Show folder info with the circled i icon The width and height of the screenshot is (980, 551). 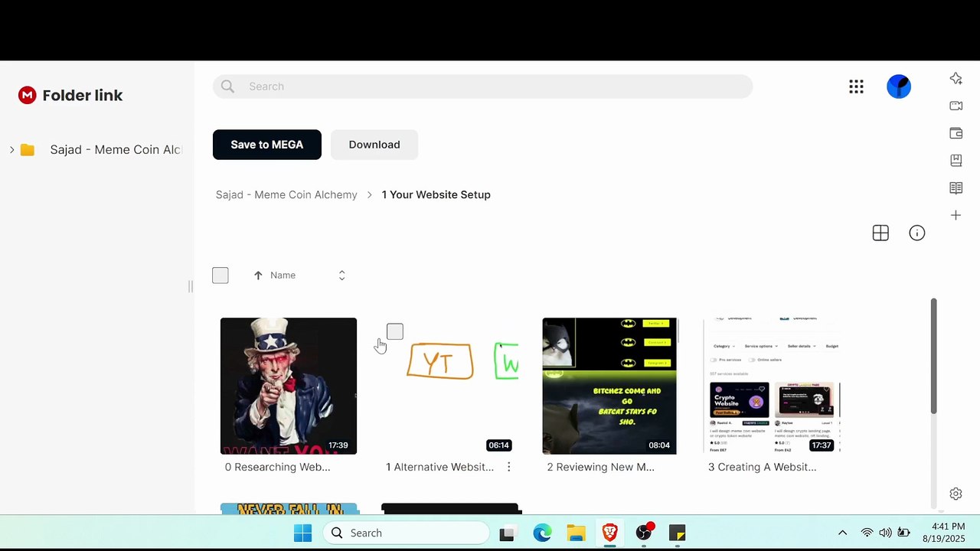(x=917, y=233)
